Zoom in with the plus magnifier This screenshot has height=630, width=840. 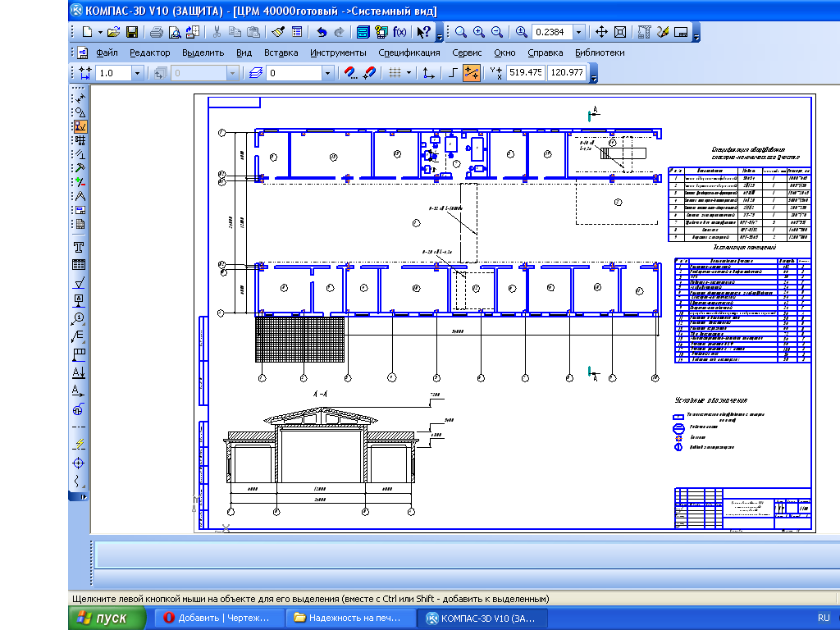click(479, 32)
